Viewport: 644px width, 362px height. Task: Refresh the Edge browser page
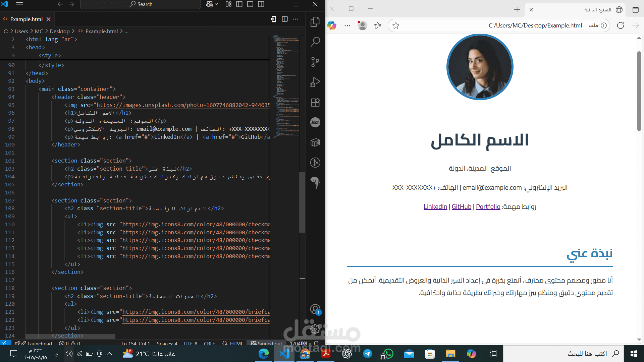pos(621,25)
